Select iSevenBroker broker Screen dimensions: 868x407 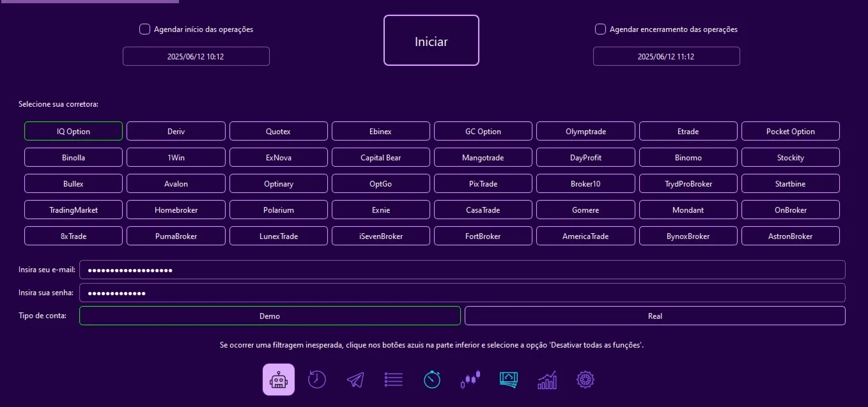click(x=381, y=236)
